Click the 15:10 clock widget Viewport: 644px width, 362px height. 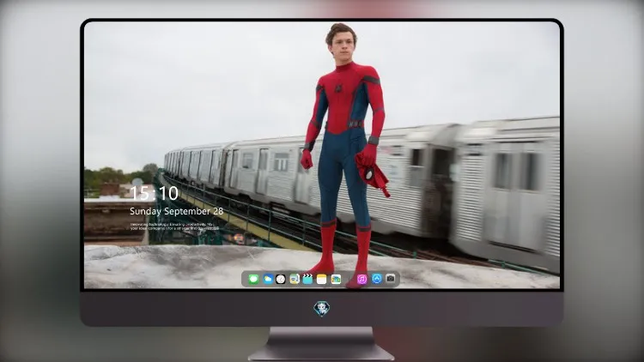click(154, 193)
